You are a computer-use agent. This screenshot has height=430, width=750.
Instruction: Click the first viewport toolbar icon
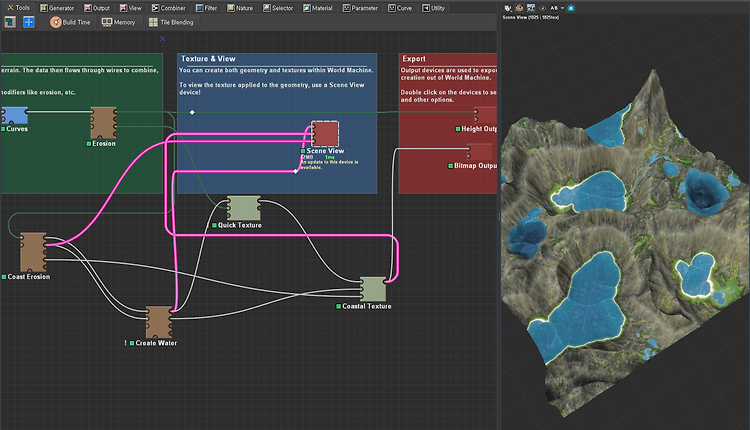(x=508, y=8)
